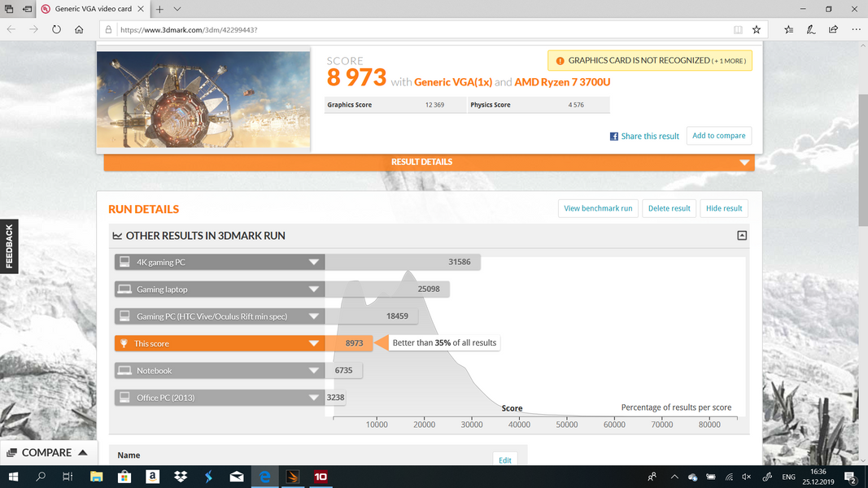Image resolution: width=868 pixels, height=488 pixels.
Task: Open the vertical FEEDBACK side tab
Action: 9,246
